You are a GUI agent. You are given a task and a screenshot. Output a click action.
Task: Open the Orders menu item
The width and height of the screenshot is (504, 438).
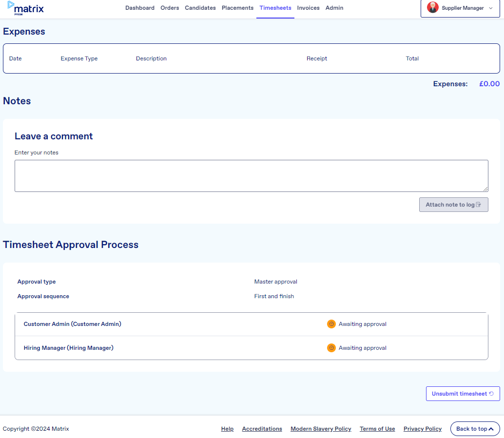pyautogui.click(x=170, y=8)
